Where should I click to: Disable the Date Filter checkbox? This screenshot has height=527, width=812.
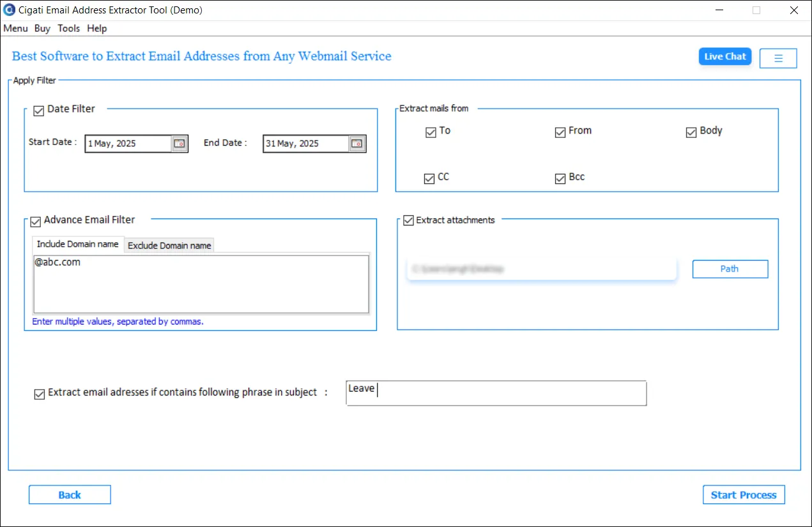coord(38,111)
